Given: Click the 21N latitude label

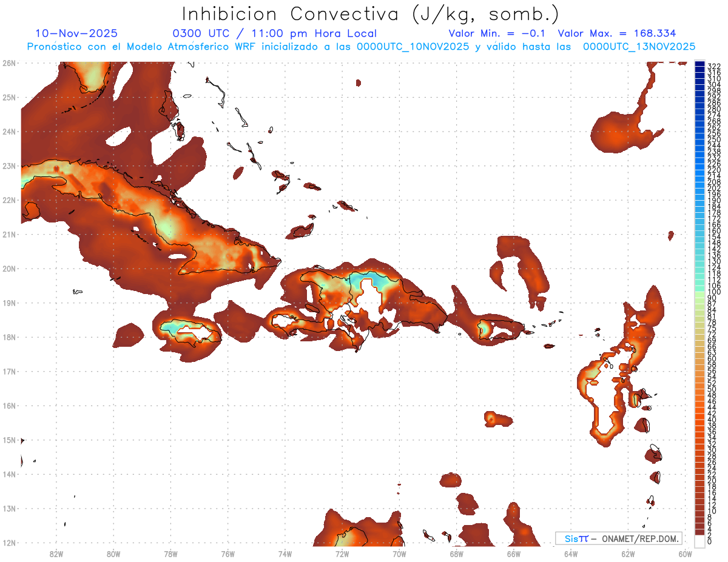Looking at the screenshot, I should coord(8,234).
